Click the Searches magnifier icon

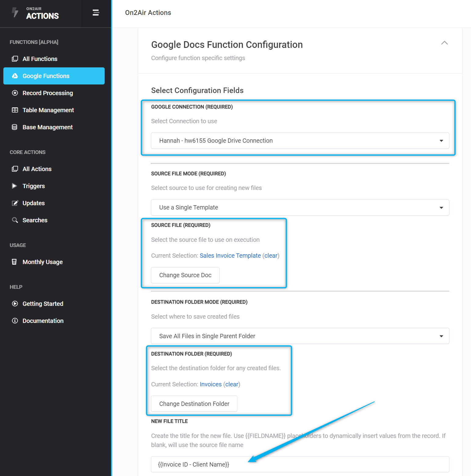15,220
